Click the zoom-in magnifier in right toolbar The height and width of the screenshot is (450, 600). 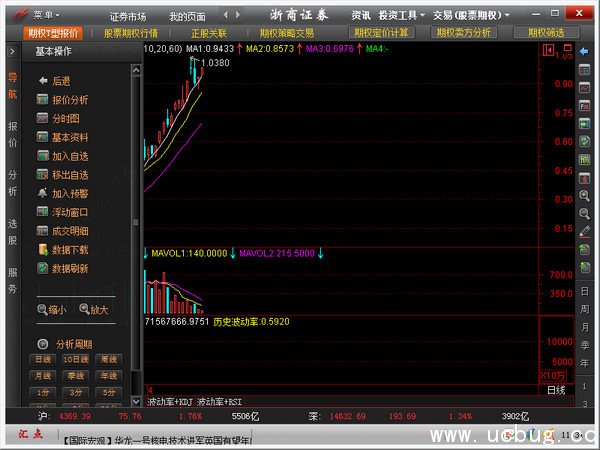click(584, 196)
